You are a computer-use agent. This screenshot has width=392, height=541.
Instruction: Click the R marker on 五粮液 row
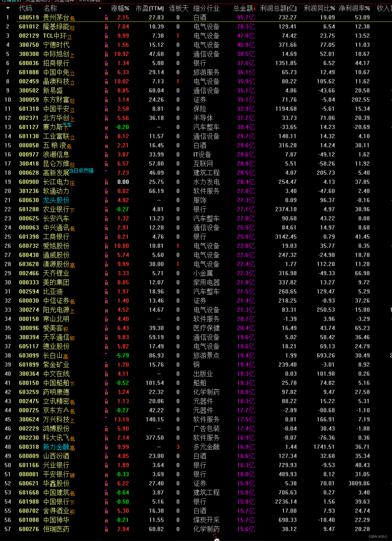point(107,146)
